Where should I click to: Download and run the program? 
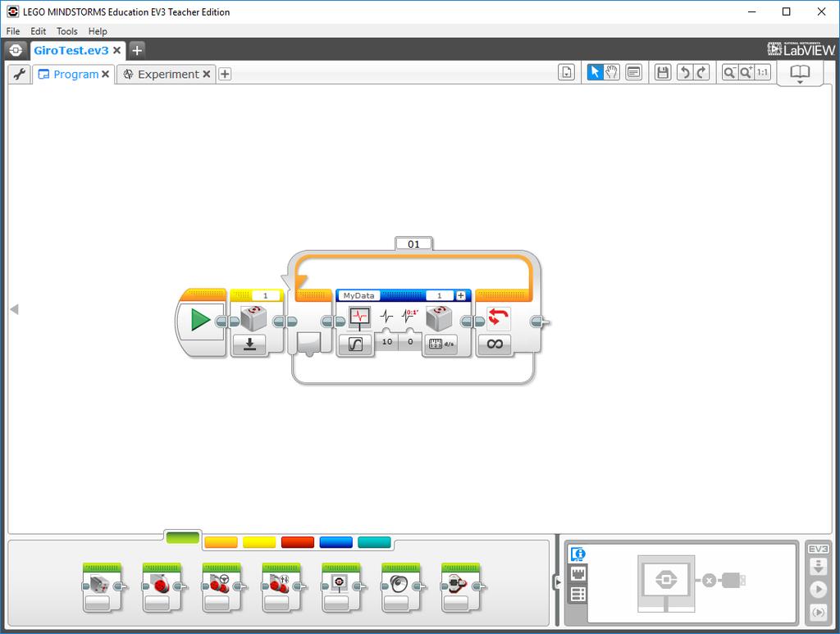click(x=818, y=590)
